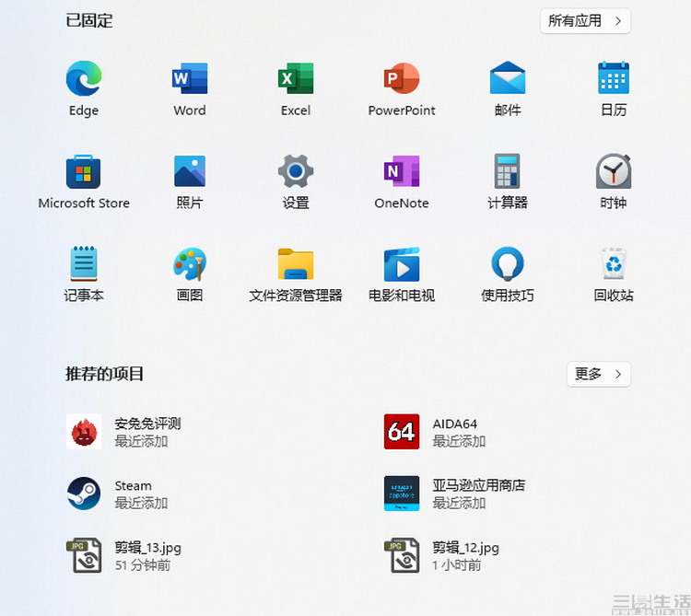This screenshot has width=691, height=616.
Task: Click the Steam recommended app icon
Action: click(84, 494)
